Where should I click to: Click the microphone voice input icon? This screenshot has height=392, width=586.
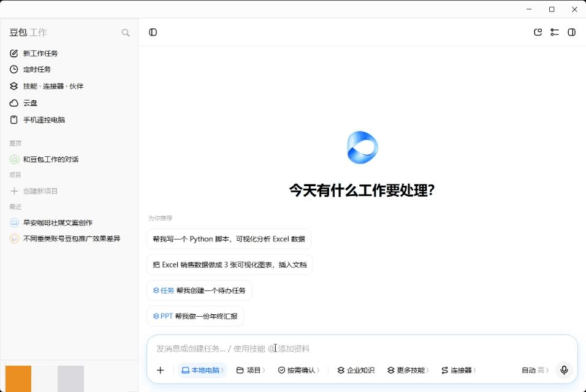coord(564,370)
